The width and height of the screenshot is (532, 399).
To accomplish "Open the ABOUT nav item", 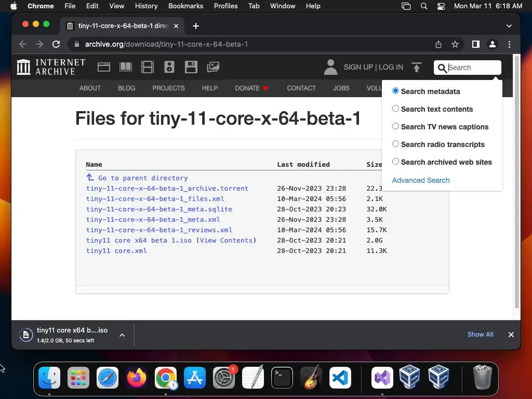I will (90, 88).
